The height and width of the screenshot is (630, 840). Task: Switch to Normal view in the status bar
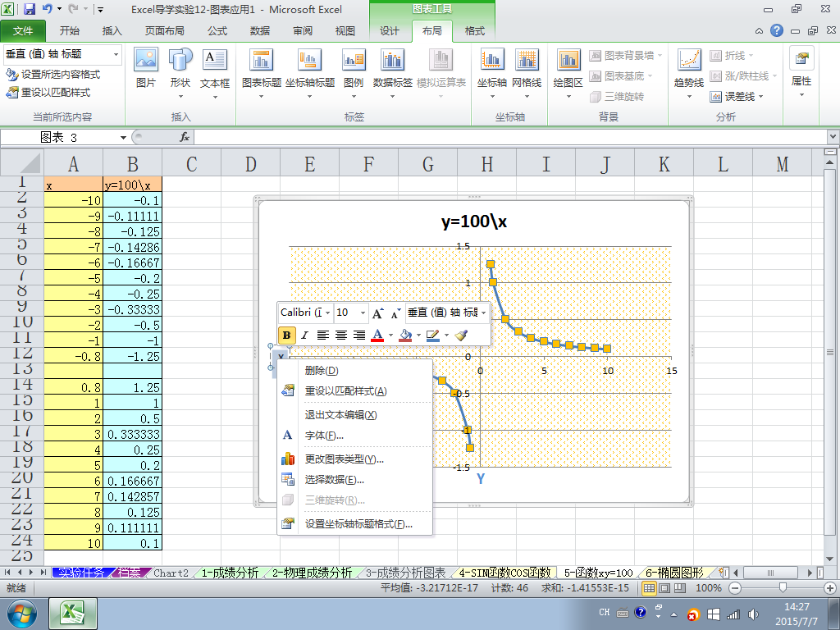(x=649, y=588)
